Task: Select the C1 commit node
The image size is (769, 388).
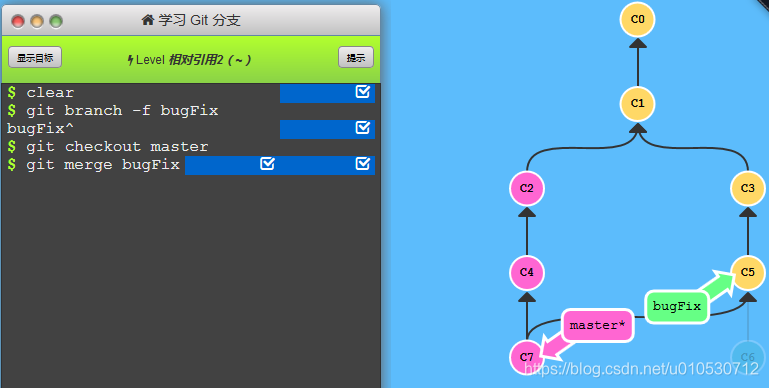Action: (638, 103)
